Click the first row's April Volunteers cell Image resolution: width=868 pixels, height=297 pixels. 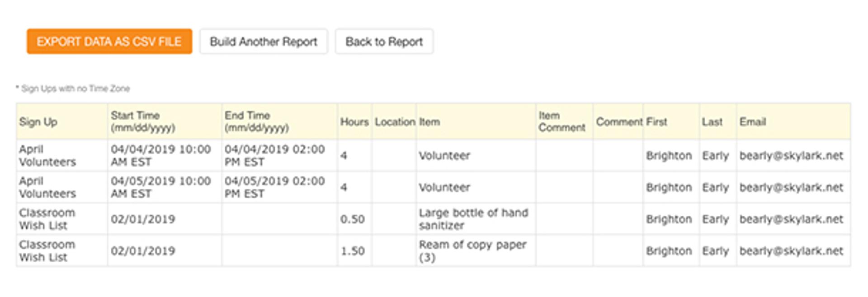pos(62,155)
